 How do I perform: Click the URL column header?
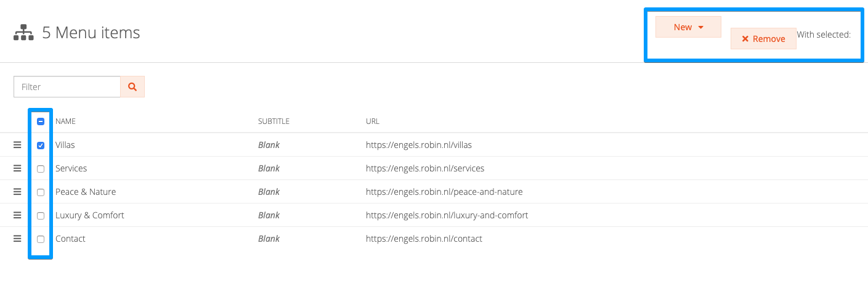[x=372, y=121]
